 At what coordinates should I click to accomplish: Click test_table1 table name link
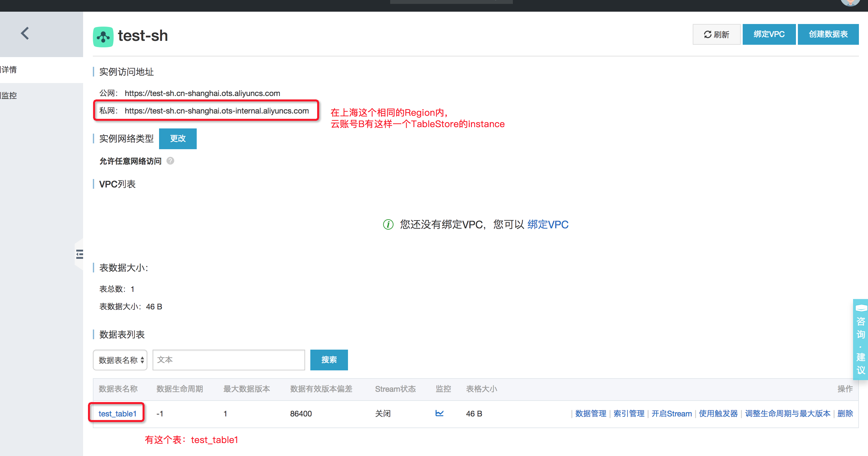(117, 413)
